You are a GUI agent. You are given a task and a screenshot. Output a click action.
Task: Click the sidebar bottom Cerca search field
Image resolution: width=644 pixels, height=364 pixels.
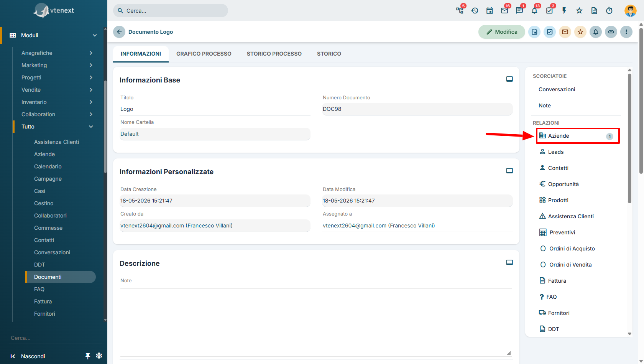56,338
